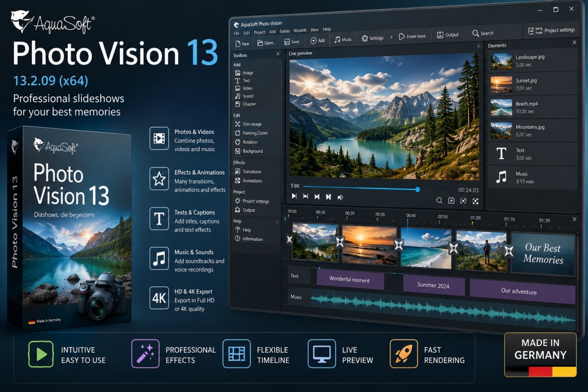The height and width of the screenshot is (392, 588).
Task: Click the music waveform on the Music track
Action: (x=443, y=309)
